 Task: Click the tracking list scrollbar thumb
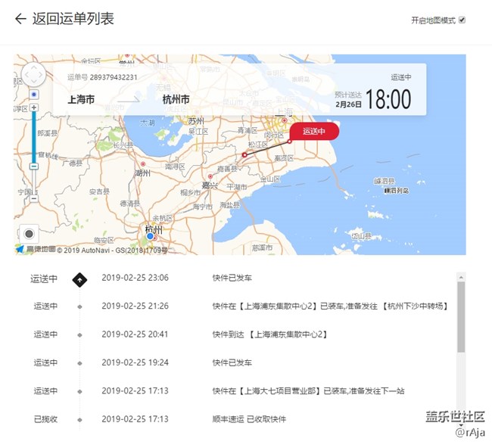click(x=461, y=317)
